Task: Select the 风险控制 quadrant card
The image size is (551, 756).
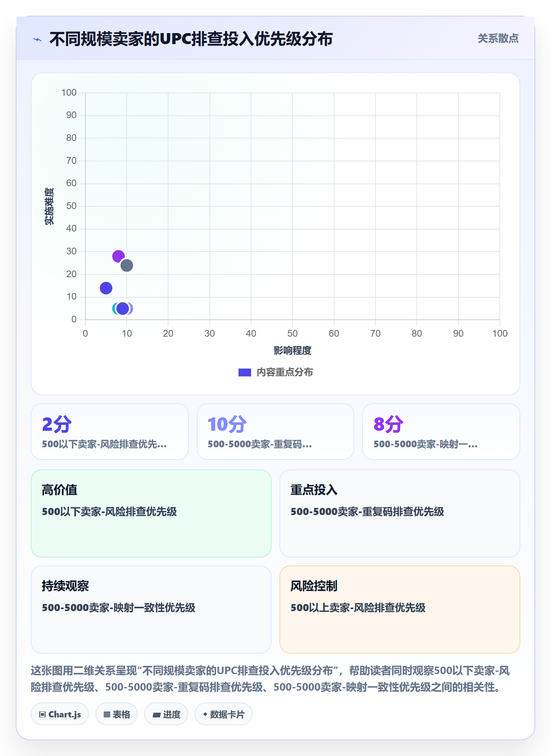Action: pos(400,610)
